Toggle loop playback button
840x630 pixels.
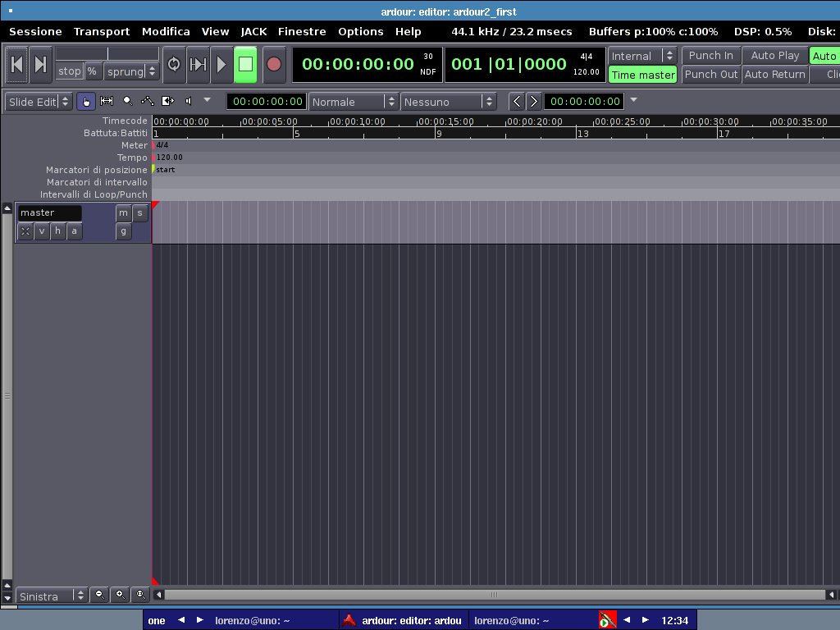(174, 64)
